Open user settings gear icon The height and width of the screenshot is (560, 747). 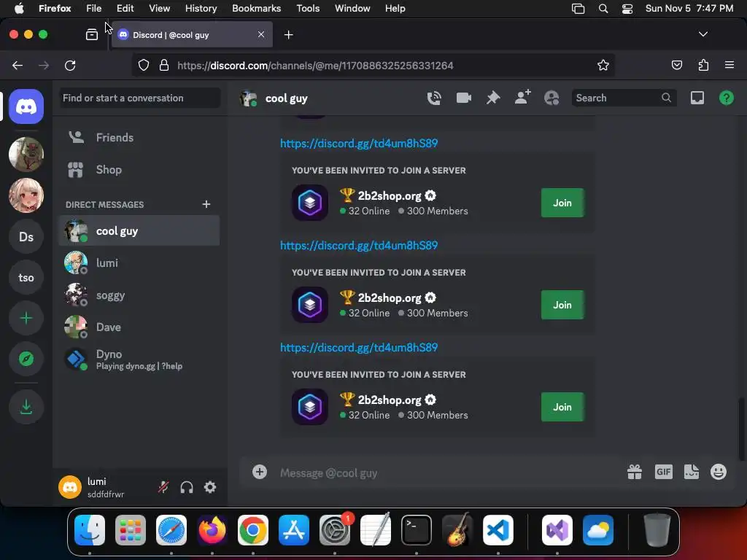click(210, 487)
